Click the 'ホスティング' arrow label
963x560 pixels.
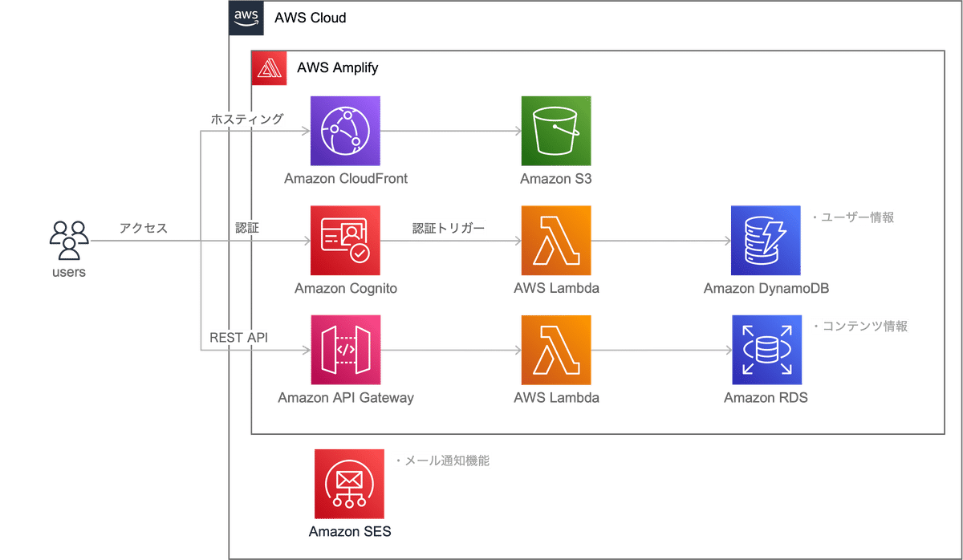tap(247, 119)
